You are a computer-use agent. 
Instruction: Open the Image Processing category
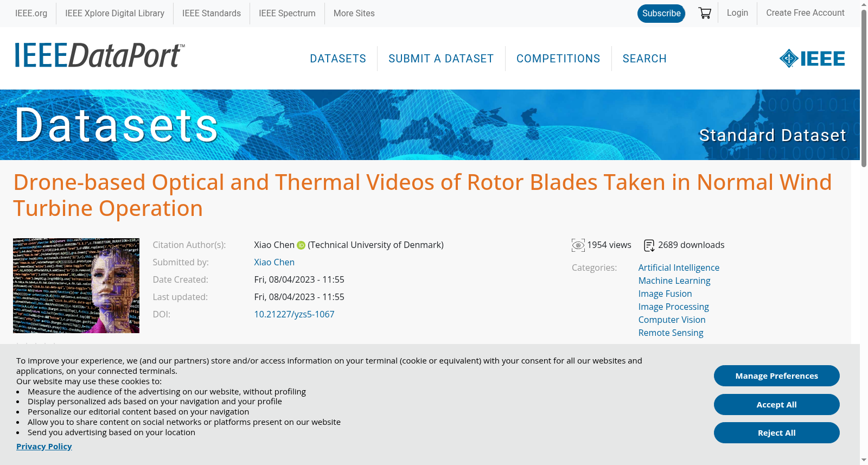(674, 307)
